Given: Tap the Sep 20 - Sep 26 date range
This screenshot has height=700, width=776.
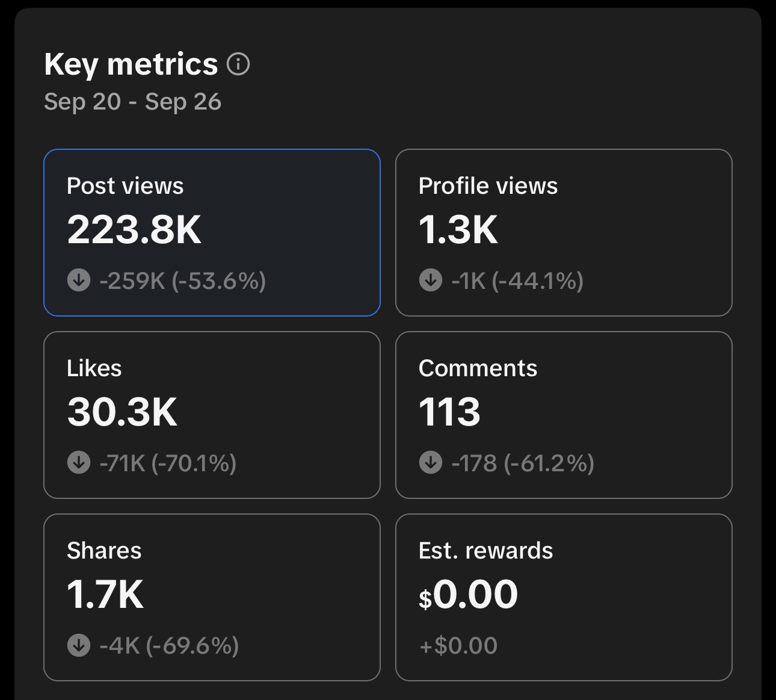Looking at the screenshot, I should coord(133,101).
